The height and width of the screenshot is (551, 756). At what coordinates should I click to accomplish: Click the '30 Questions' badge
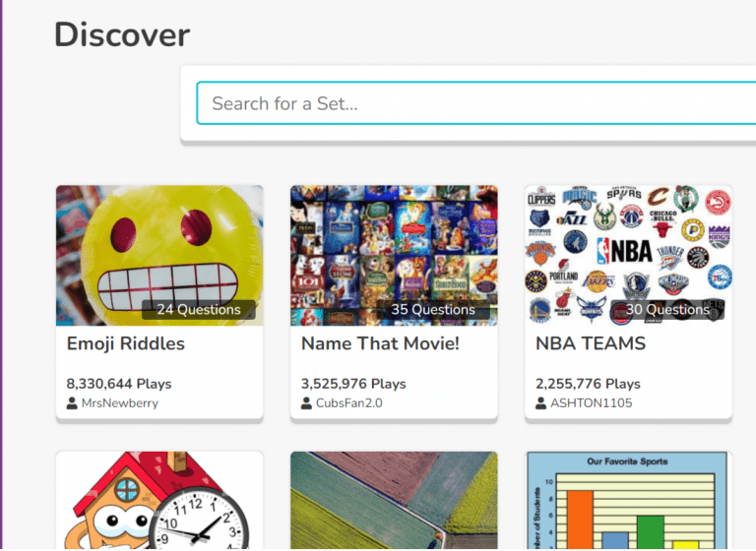coord(667,310)
